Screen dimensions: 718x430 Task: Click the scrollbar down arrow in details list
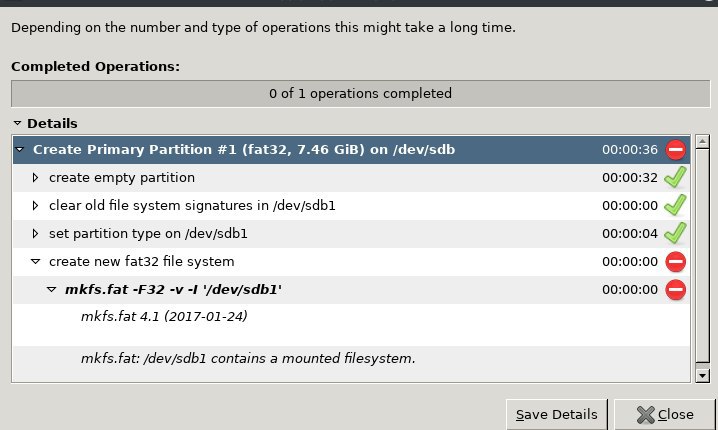point(702,375)
